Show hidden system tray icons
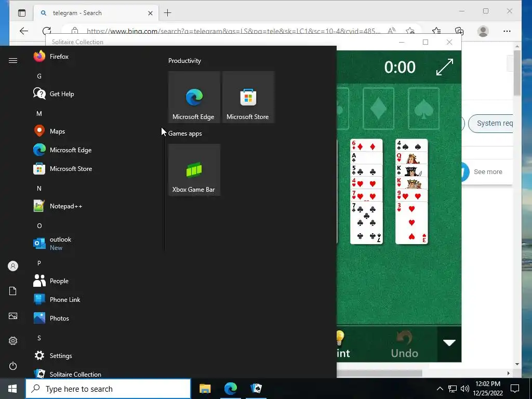Screen dimensions: 532x399 [x=440, y=389]
